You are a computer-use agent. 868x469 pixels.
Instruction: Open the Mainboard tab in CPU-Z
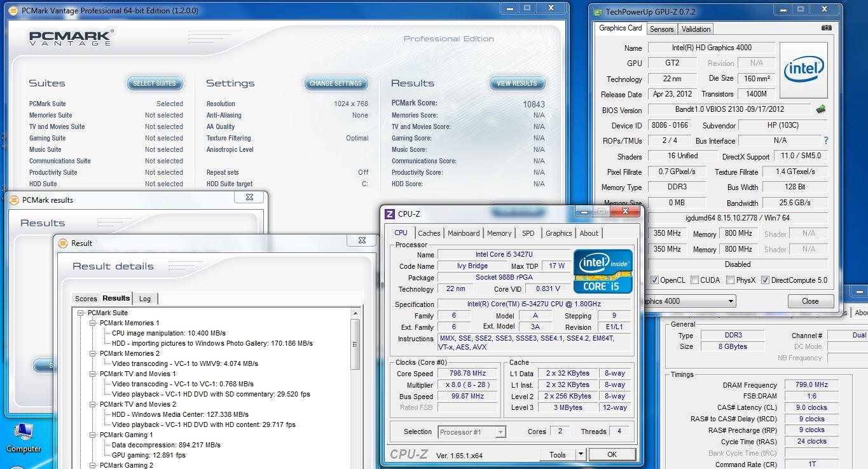click(x=464, y=233)
